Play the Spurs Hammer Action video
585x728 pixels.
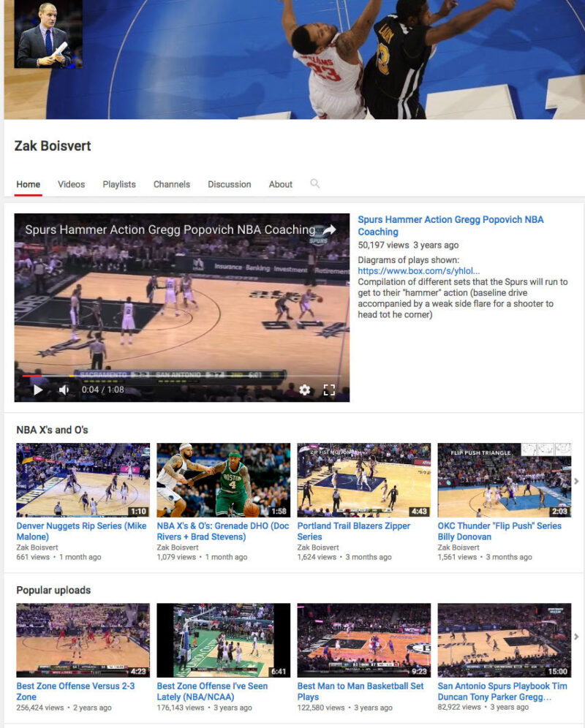click(x=38, y=390)
